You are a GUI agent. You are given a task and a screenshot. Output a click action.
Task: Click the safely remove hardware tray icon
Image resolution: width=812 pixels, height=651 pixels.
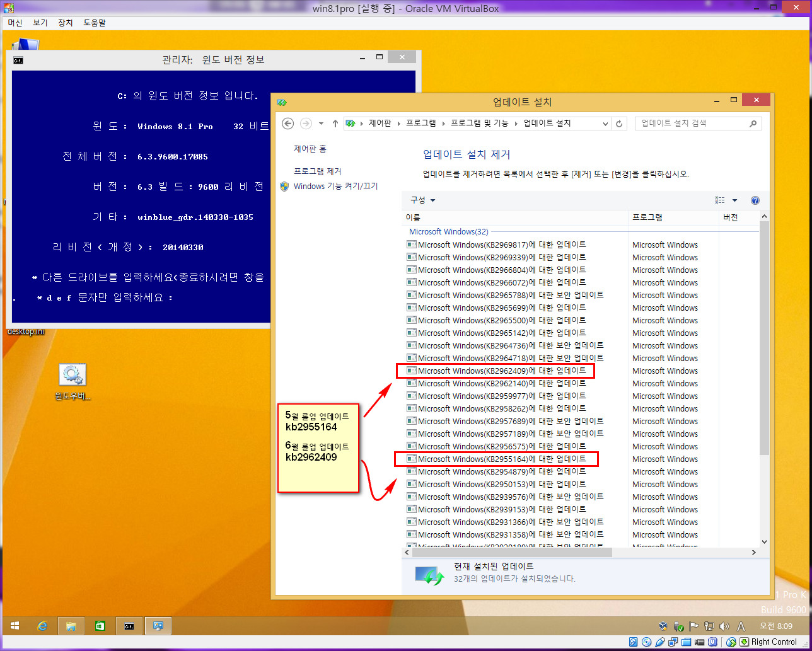click(678, 626)
